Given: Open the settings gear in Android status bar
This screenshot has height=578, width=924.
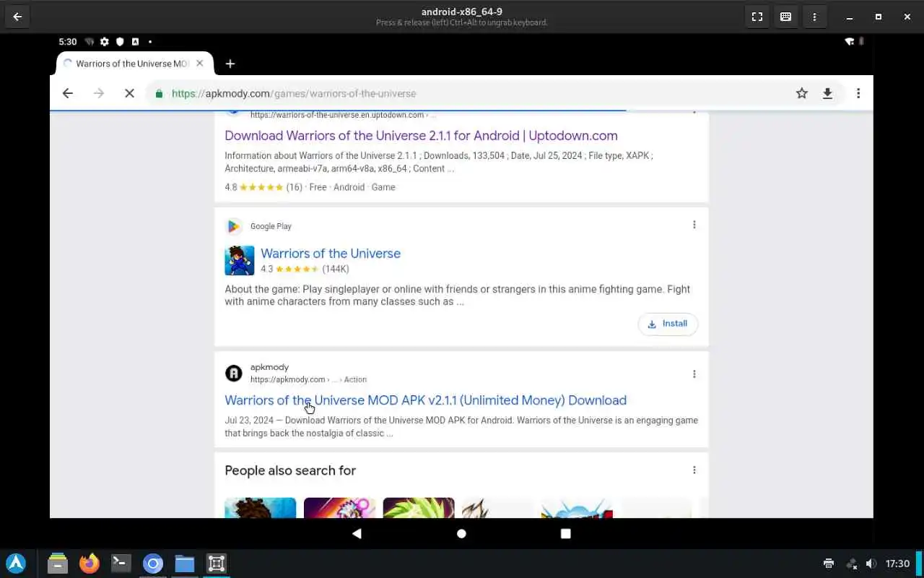Looking at the screenshot, I should (104, 42).
